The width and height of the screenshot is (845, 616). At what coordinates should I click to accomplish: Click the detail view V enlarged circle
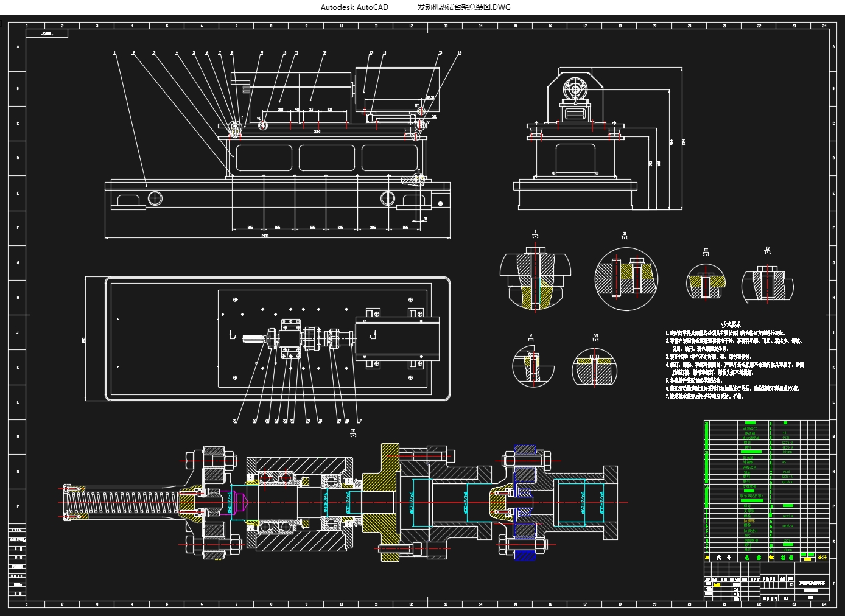pos(533,366)
